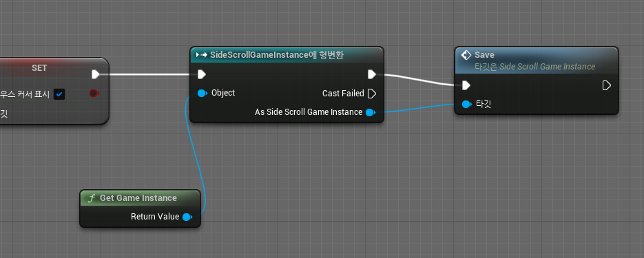The height and width of the screenshot is (258, 644).
Task: Select the SideScrollGameInstance cast node title
Action: click(x=277, y=55)
